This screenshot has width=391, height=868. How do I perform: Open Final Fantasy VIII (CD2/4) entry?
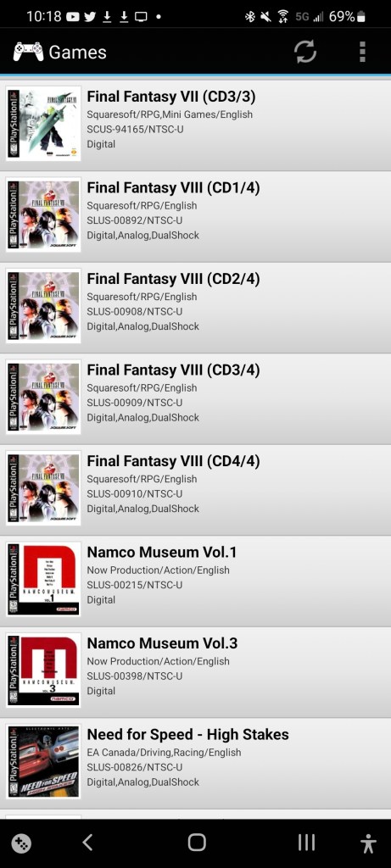coord(195,307)
